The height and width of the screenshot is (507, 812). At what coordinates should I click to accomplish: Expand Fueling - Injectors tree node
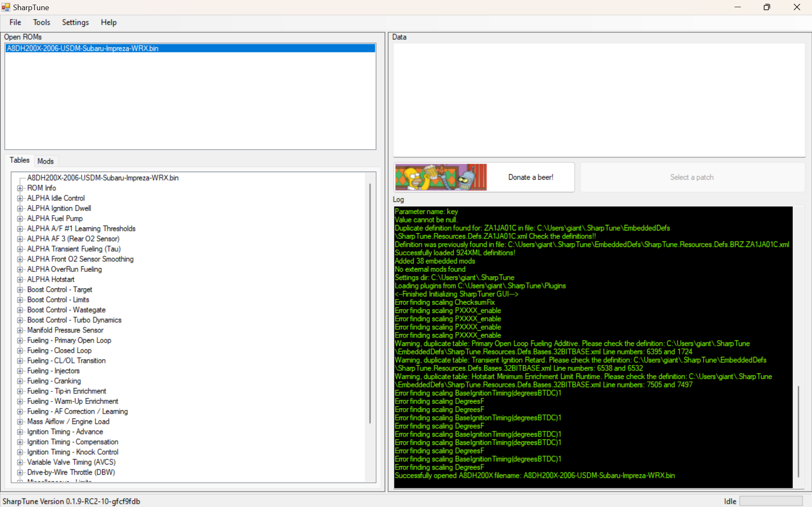click(20, 371)
